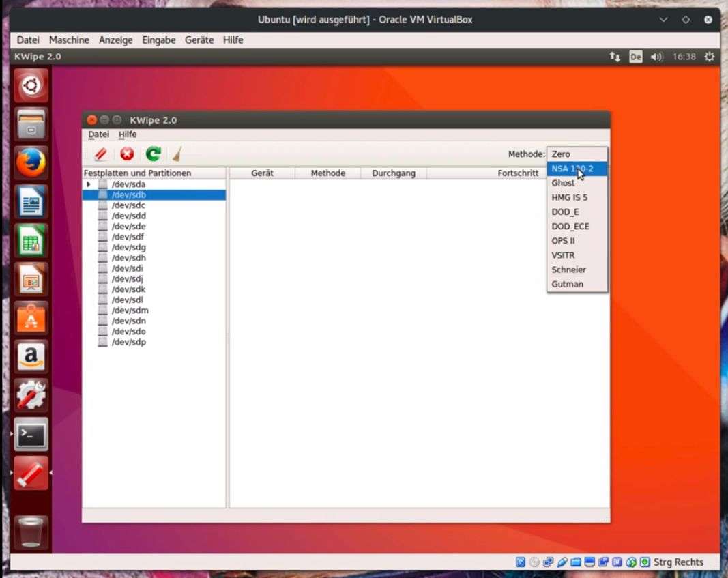The image size is (728, 578).
Task: Open the Datei menu in KWipe
Action: tap(98, 134)
